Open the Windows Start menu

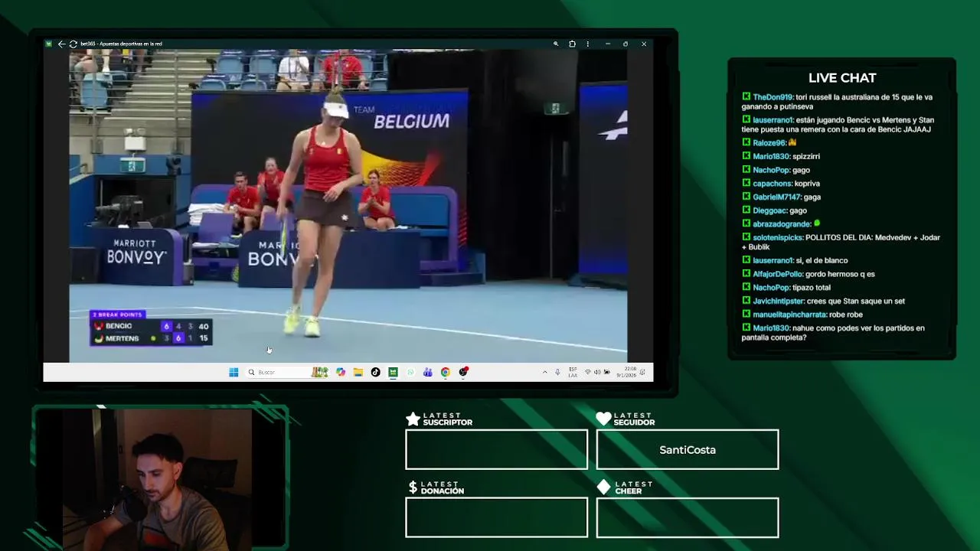[234, 372]
